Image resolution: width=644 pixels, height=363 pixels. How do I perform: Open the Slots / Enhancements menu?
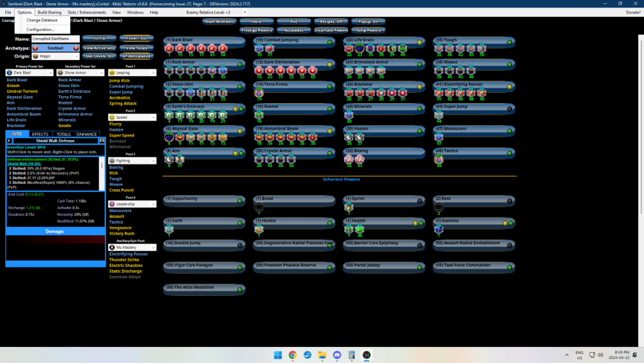tap(87, 12)
